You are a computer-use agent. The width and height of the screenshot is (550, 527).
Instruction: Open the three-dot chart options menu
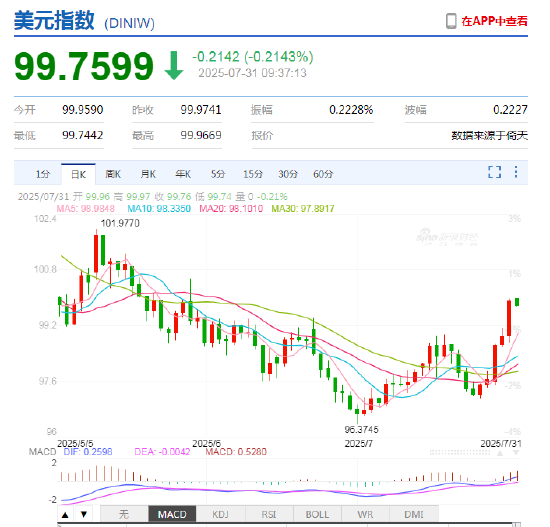tap(516, 172)
